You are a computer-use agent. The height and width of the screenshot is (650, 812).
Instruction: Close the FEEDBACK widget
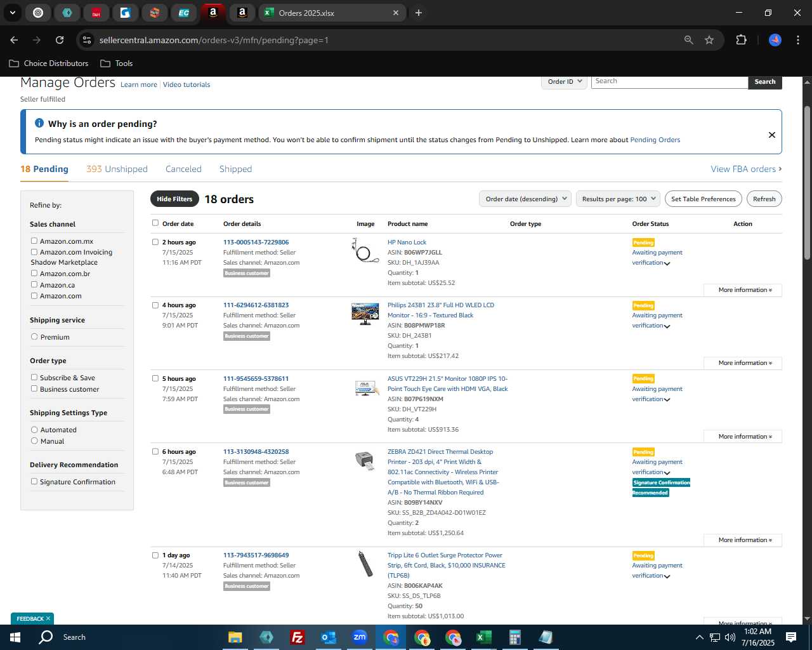pyautogui.click(x=48, y=618)
